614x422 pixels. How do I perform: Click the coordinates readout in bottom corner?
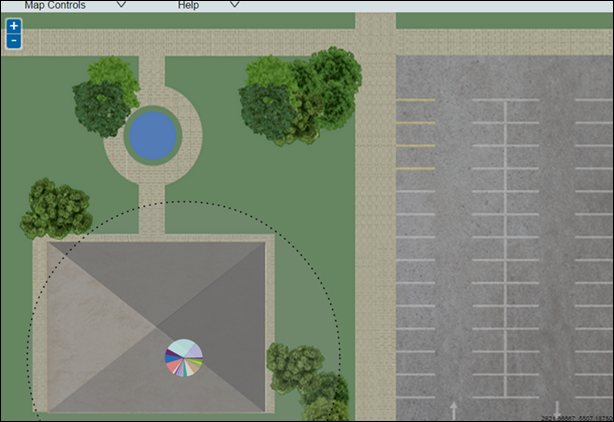[x=577, y=418]
